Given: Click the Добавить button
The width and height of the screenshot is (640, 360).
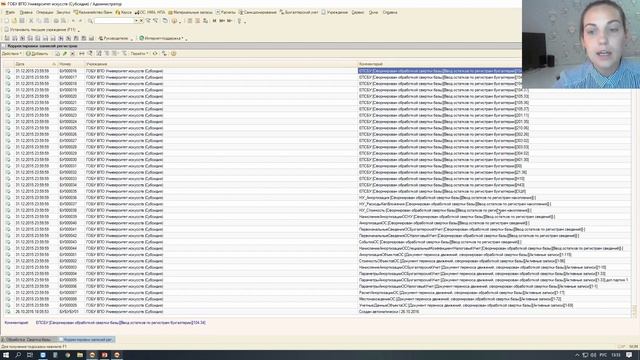Looking at the screenshot, I should pyautogui.click(x=37, y=53).
